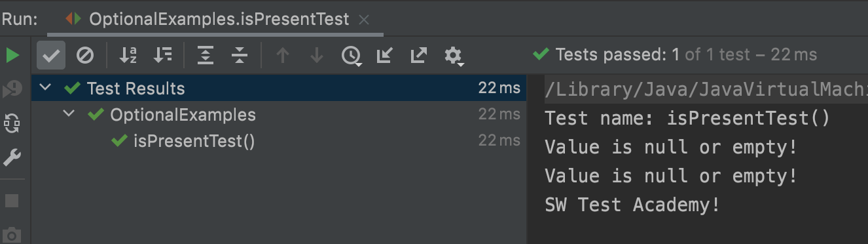The height and width of the screenshot is (244, 868).
Task: Open test history clock dropdown
Action: (352, 56)
